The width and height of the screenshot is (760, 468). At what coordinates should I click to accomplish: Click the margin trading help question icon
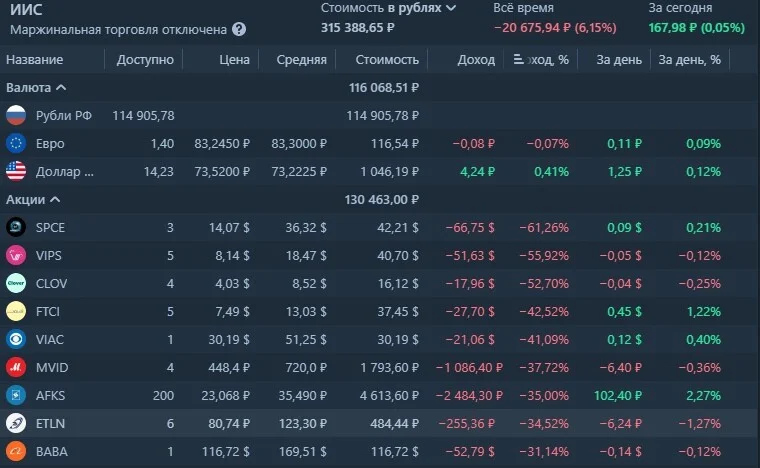point(238,30)
